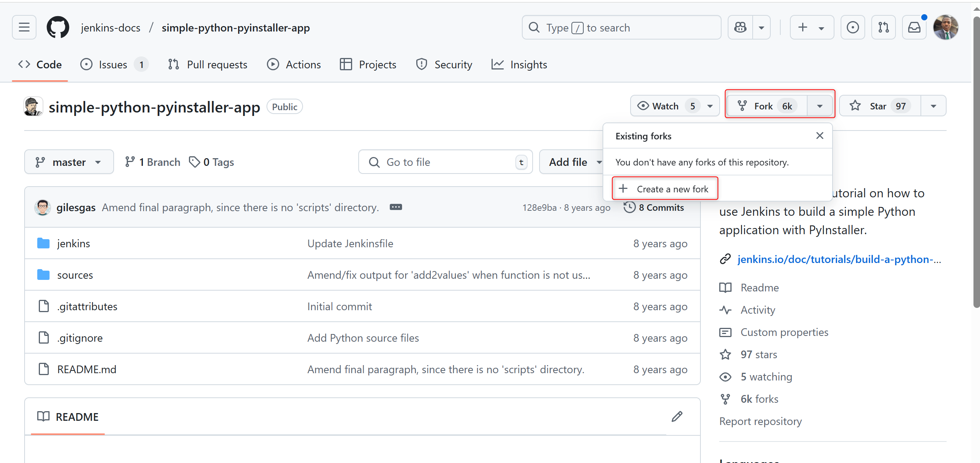Switch to the Code tab
The width and height of the screenshot is (980, 463).
pyautogui.click(x=40, y=64)
